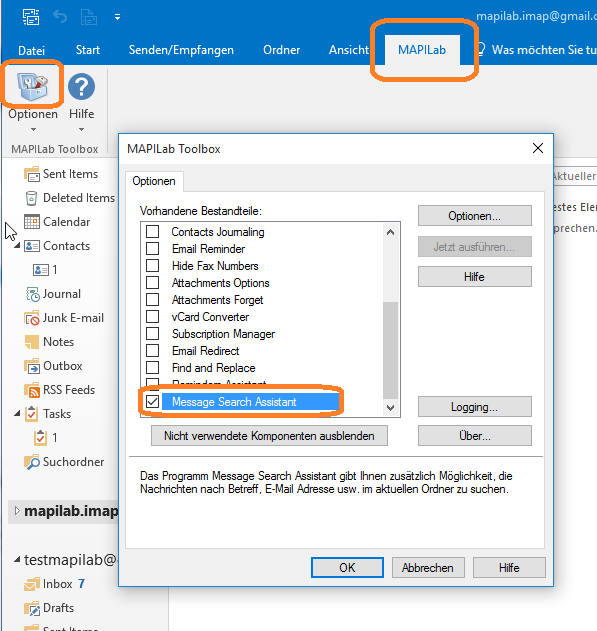Close the MAPILab Toolbox dialog
The height and width of the screenshot is (631, 597).
538,148
